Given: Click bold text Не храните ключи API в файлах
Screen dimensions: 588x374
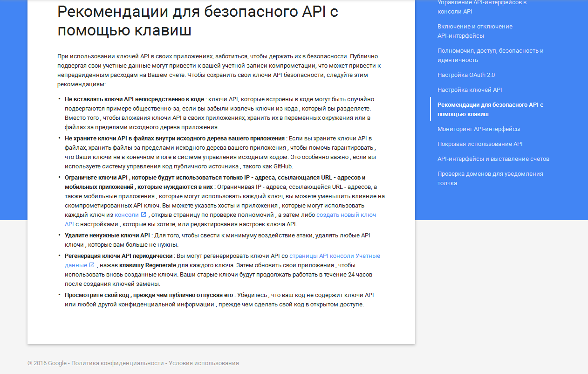Looking at the screenshot, I should (x=175, y=139).
